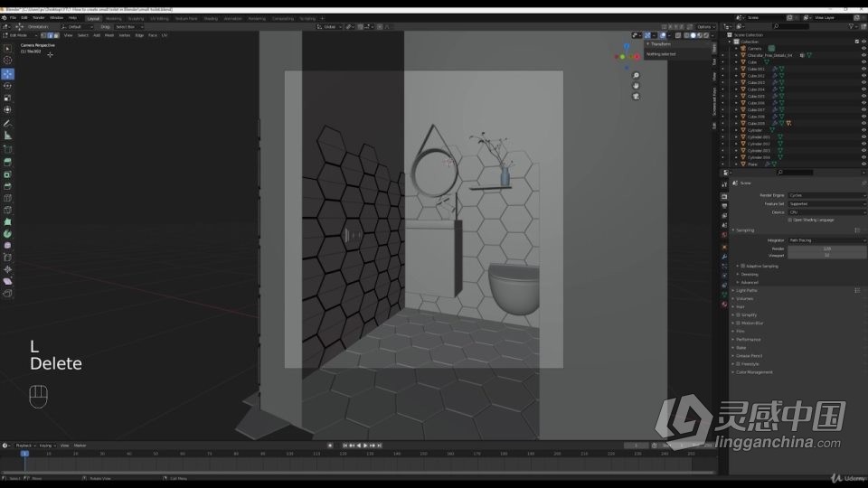
Task: Select the Extrude Region tool
Action: pos(7,162)
